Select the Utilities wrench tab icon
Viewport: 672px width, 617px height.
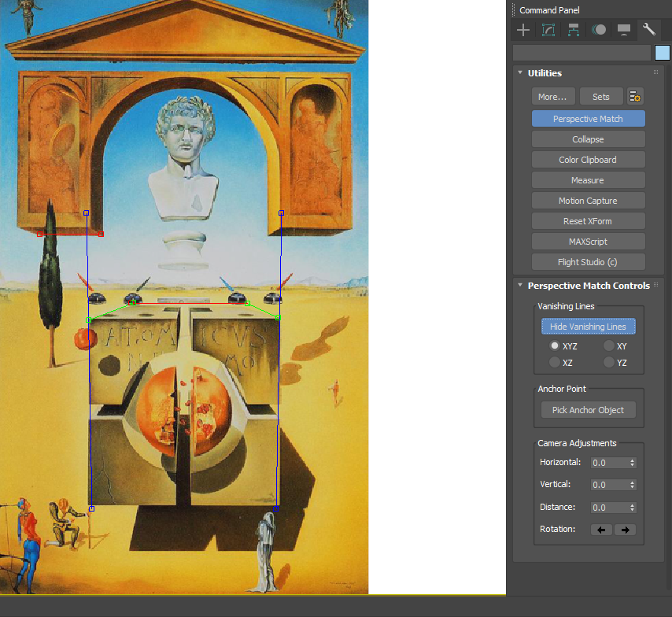point(649,30)
